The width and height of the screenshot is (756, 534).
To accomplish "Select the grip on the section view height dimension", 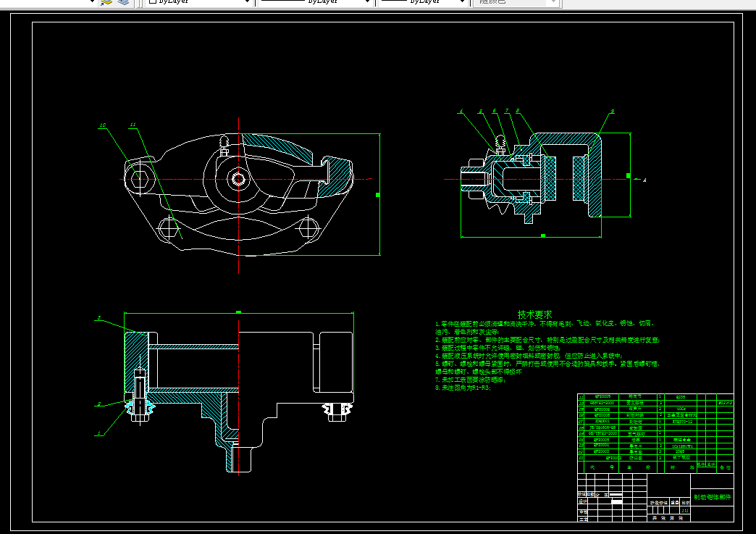I will 629,175.
